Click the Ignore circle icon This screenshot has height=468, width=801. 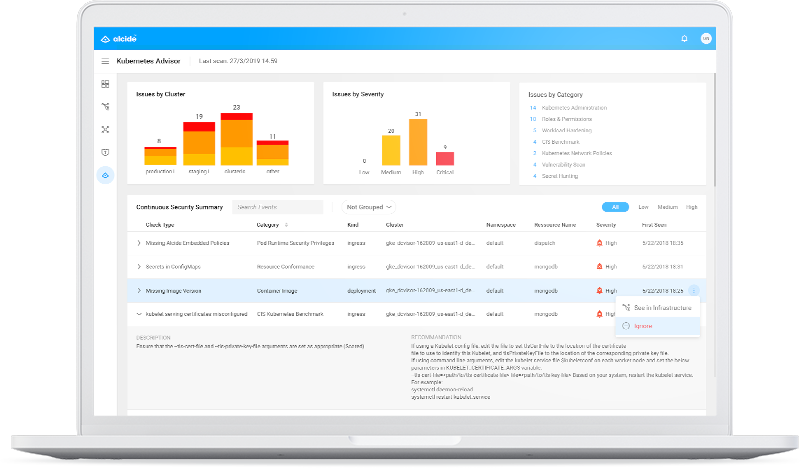626,326
